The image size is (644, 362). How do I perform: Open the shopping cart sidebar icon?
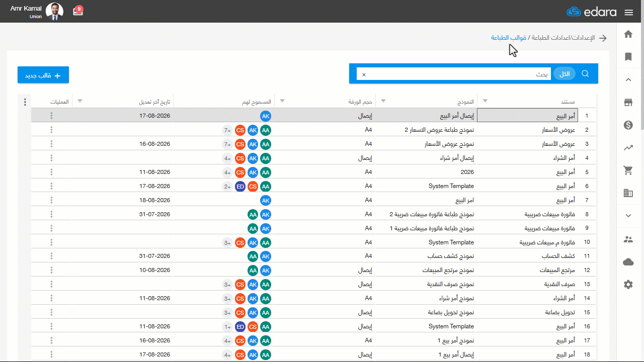coord(628,170)
